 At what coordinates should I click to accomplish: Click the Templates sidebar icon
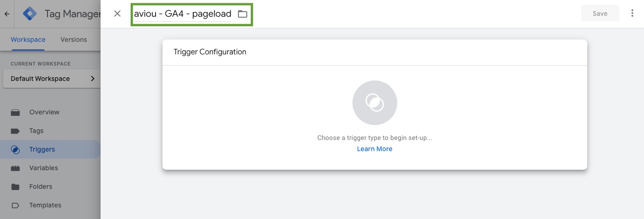pos(15,205)
